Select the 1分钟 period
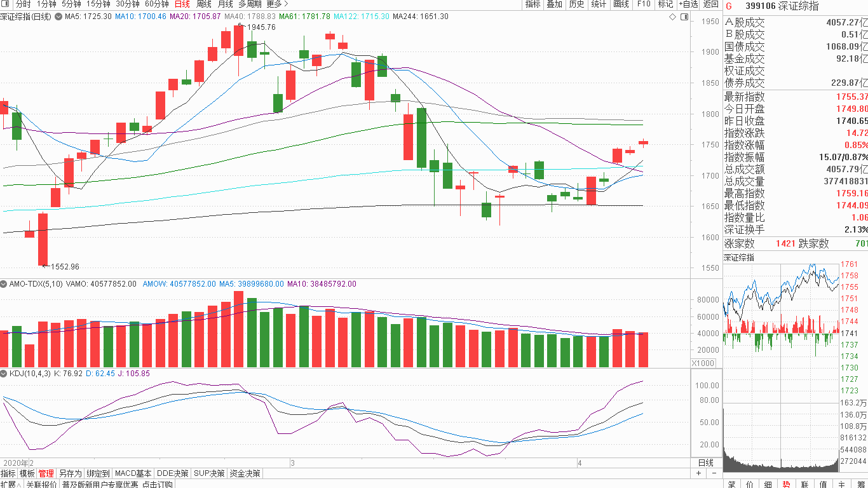This screenshot has width=868, height=488. 46,4
